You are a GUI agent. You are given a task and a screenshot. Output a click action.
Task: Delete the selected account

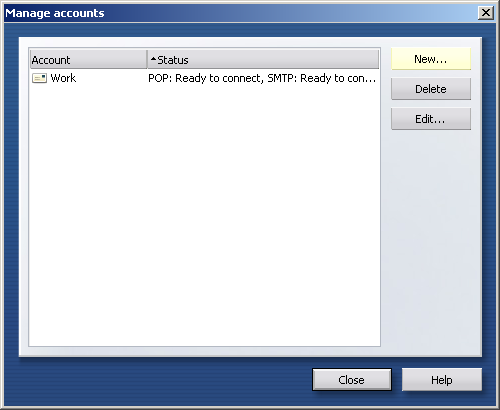[x=431, y=89]
